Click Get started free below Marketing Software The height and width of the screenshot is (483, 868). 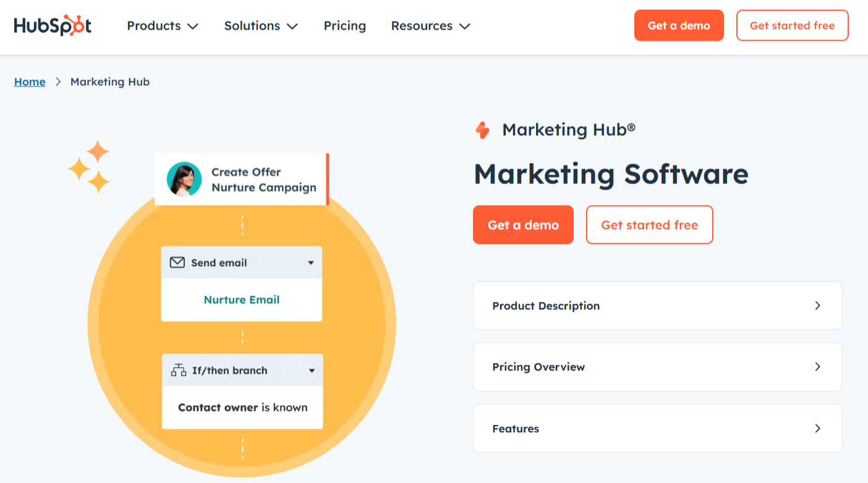tap(649, 225)
